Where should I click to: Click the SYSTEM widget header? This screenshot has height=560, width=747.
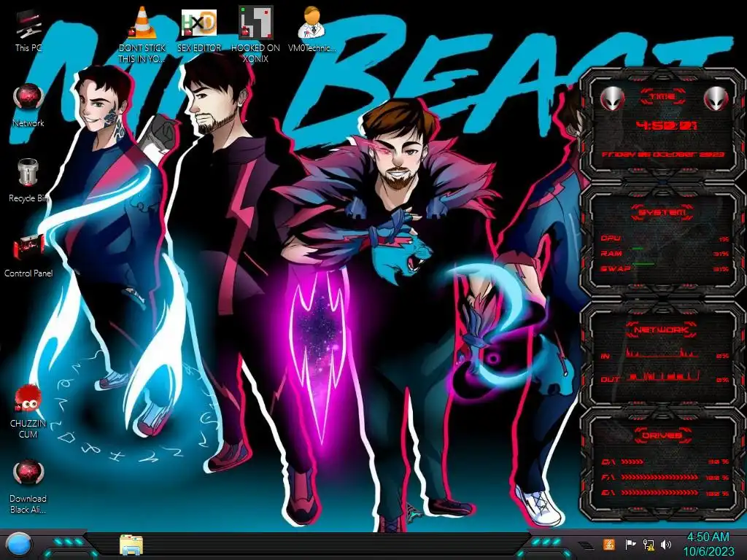pyautogui.click(x=662, y=212)
